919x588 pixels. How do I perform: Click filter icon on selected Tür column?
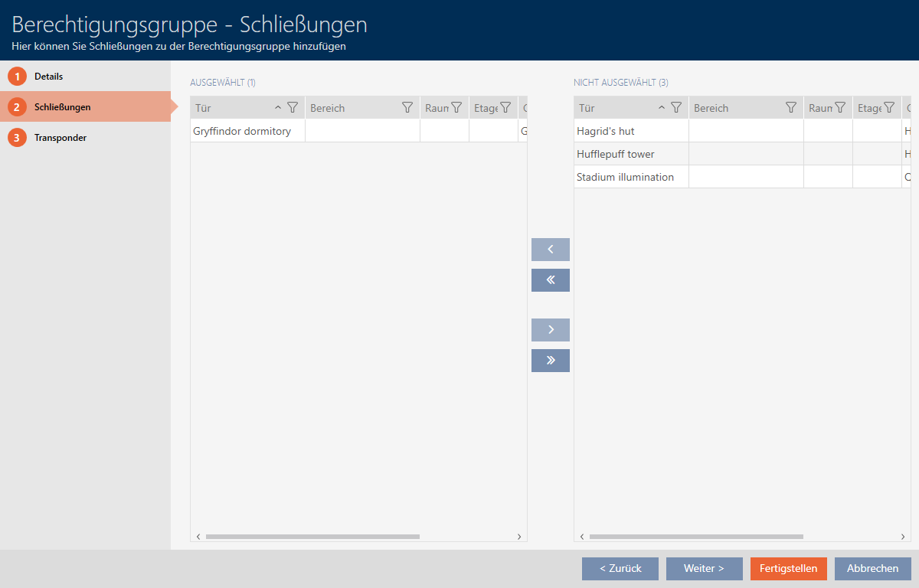(x=292, y=108)
